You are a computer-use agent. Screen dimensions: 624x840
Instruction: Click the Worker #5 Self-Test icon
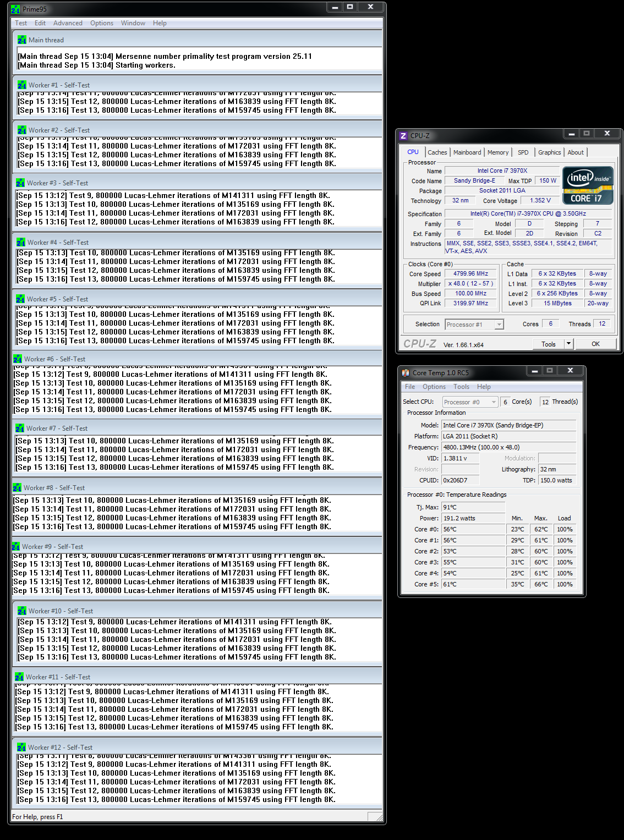coord(20,299)
